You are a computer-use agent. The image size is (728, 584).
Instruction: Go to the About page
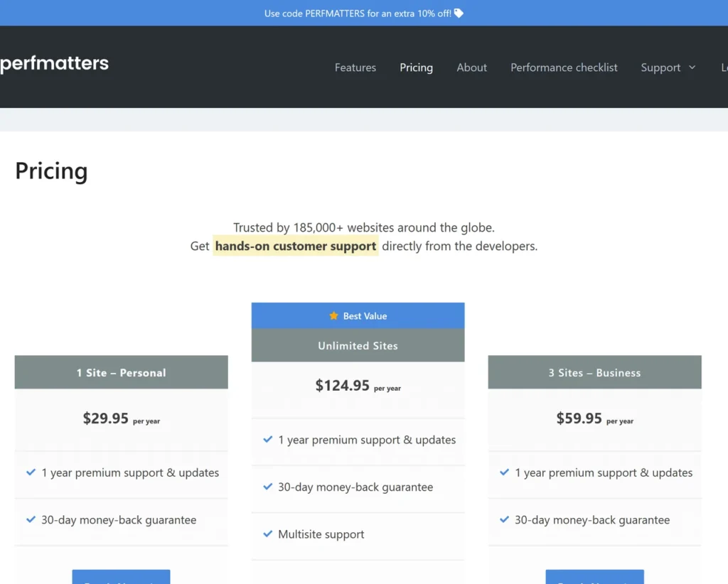pos(472,67)
